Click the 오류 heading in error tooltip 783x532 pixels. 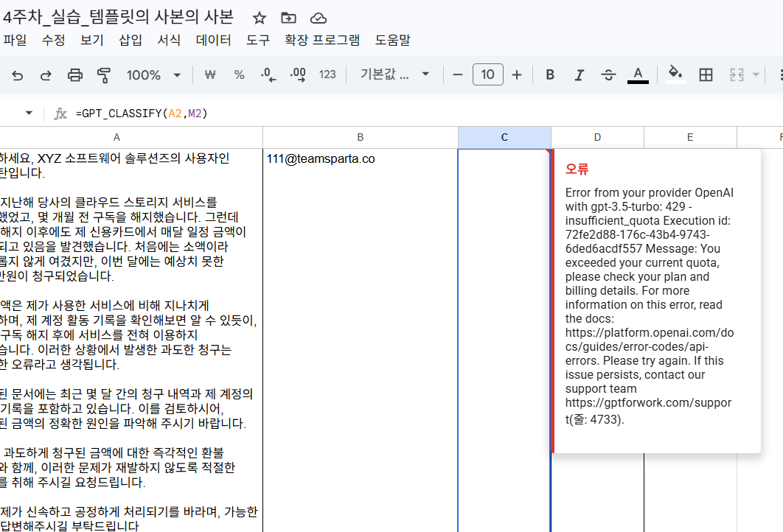click(x=577, y=169)
